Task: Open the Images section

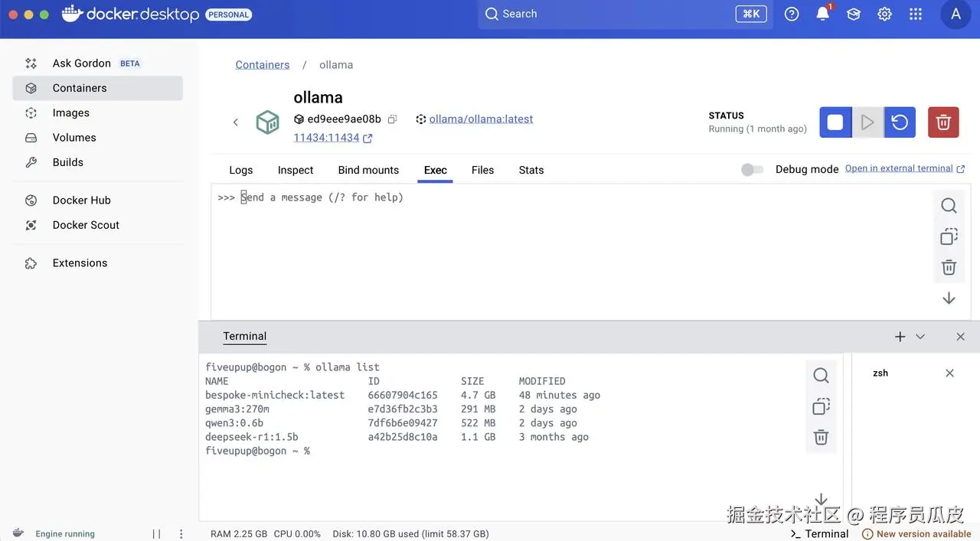Action: point(97,112)
